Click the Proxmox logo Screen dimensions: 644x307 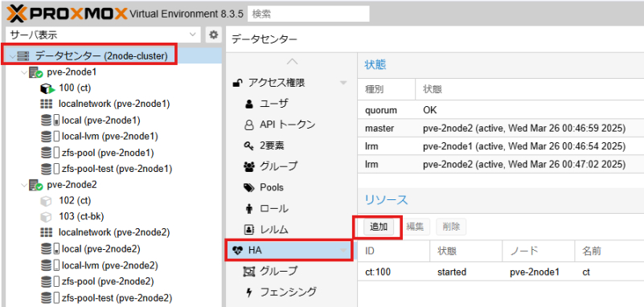click(67, 14)
